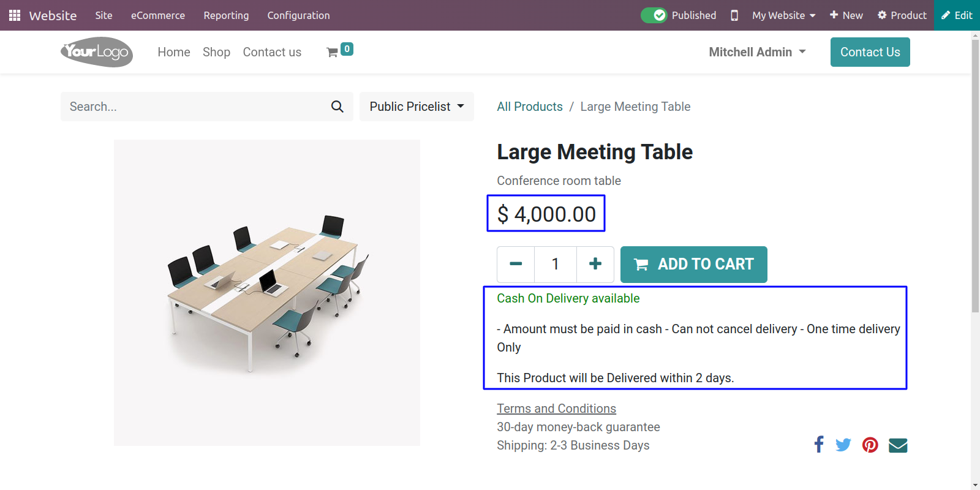
Task: Click the search magnifier icon
Action: (337, 107)
